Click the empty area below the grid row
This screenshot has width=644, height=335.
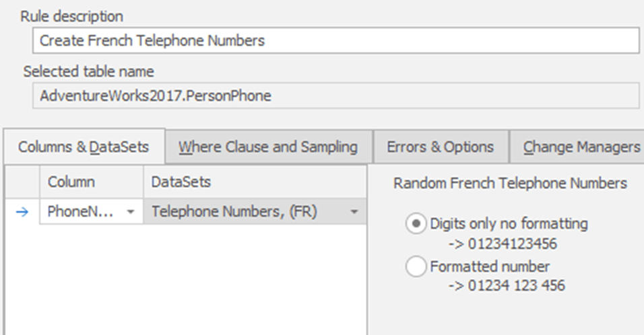point(186,278)
